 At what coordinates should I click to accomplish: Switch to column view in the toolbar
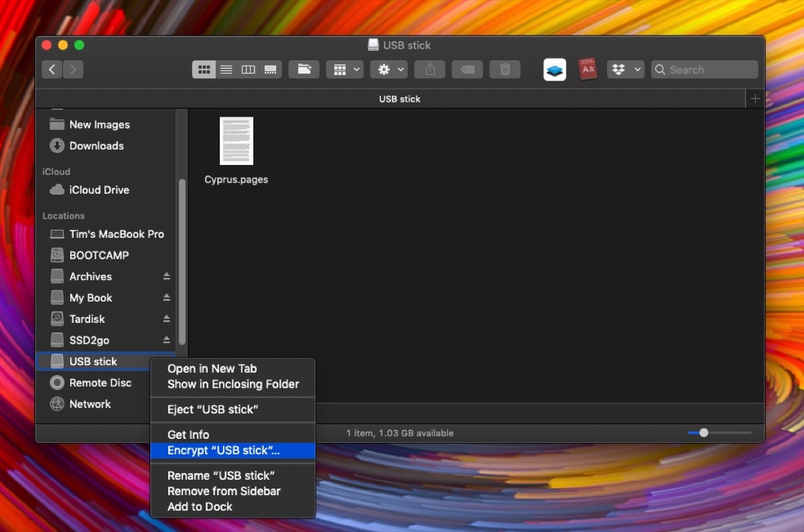[x=248, y=69]
